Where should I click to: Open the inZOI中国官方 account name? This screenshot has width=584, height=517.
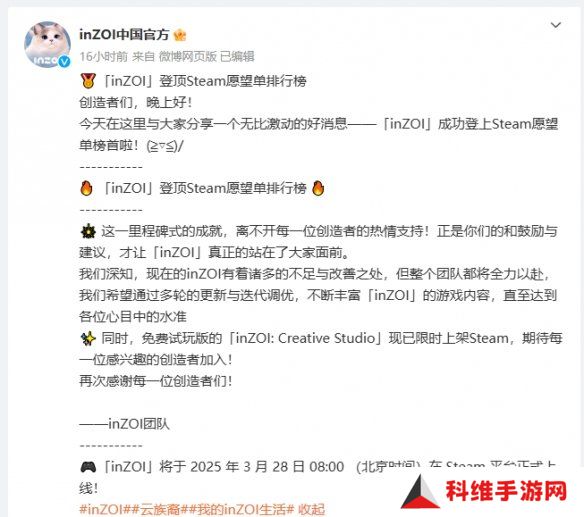(x=124, y=35)
